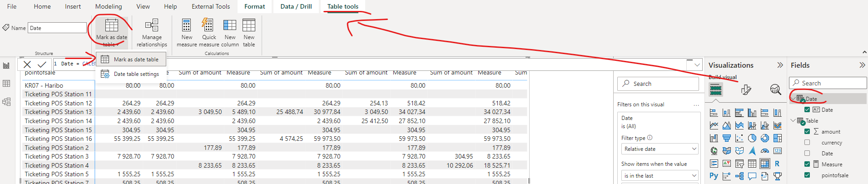This screenshot has width=868, height=184.
Task: Expand the formula bar with its chevron
Action: click(697, 65)
